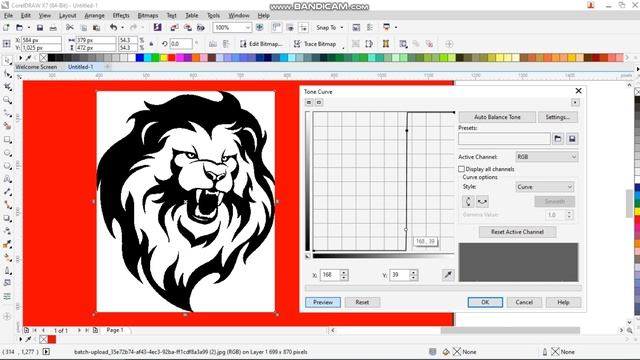Viewport: 640px width, 360px height.
Task: Click the Reset Active Channel button
Action: 517,232
